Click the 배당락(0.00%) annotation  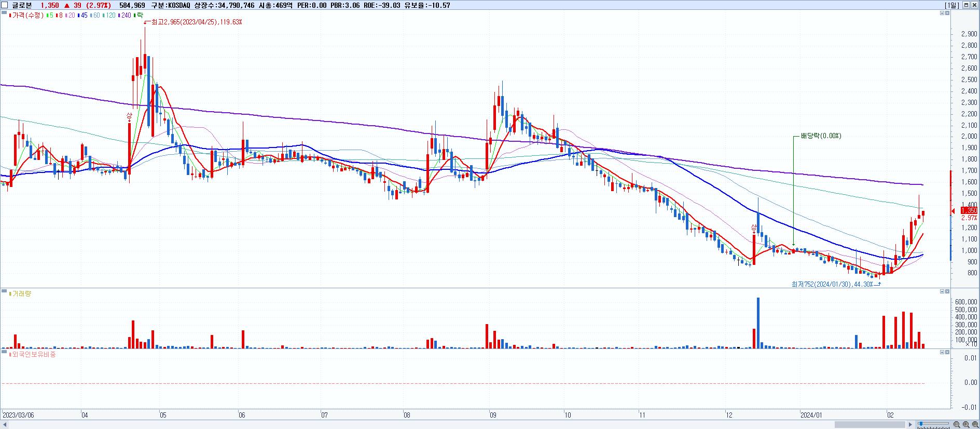pyautogui.click(x=821, y=136)
